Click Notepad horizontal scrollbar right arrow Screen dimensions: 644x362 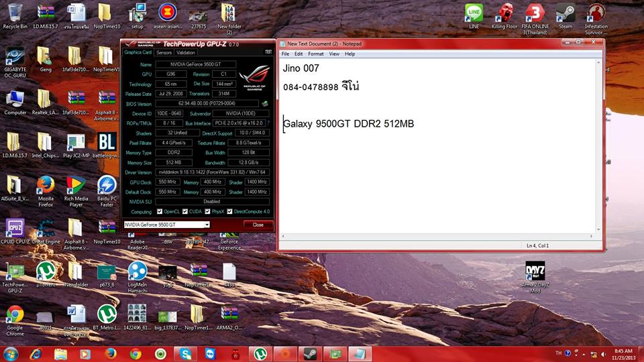[x=592, y=236]
